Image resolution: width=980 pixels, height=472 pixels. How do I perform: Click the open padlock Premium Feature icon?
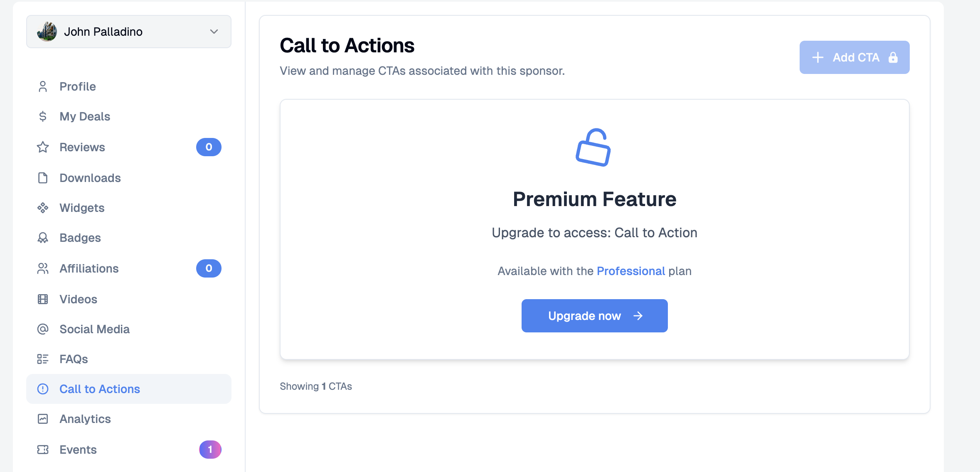pos(593,147)
